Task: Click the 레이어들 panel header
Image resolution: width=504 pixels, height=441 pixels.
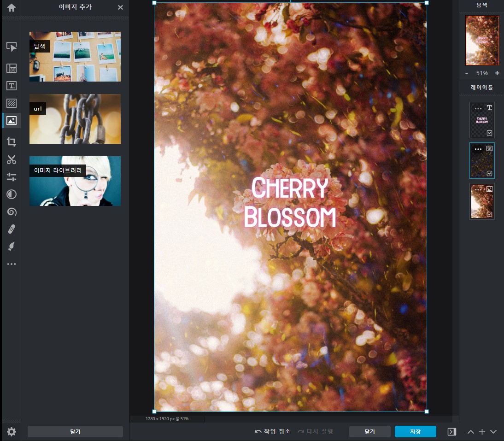Action: [x=481, y=88]
